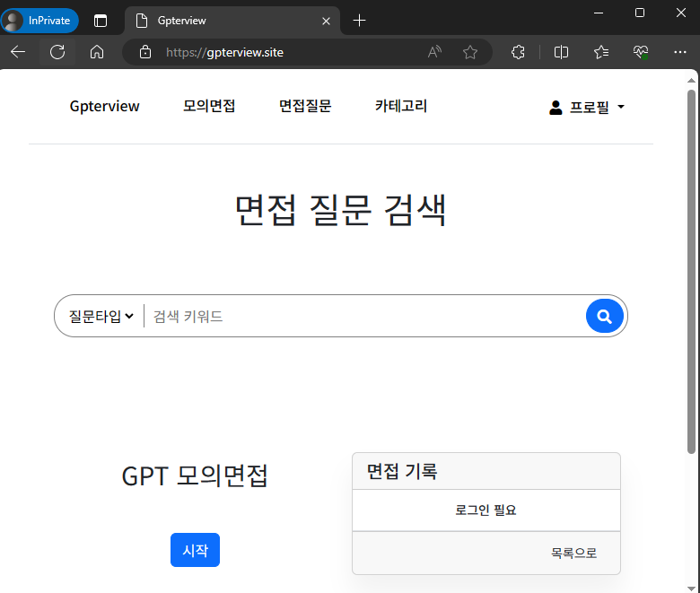Screen dimensions: 700x593
Task: View site info lock icon
Action: [145, 52]
